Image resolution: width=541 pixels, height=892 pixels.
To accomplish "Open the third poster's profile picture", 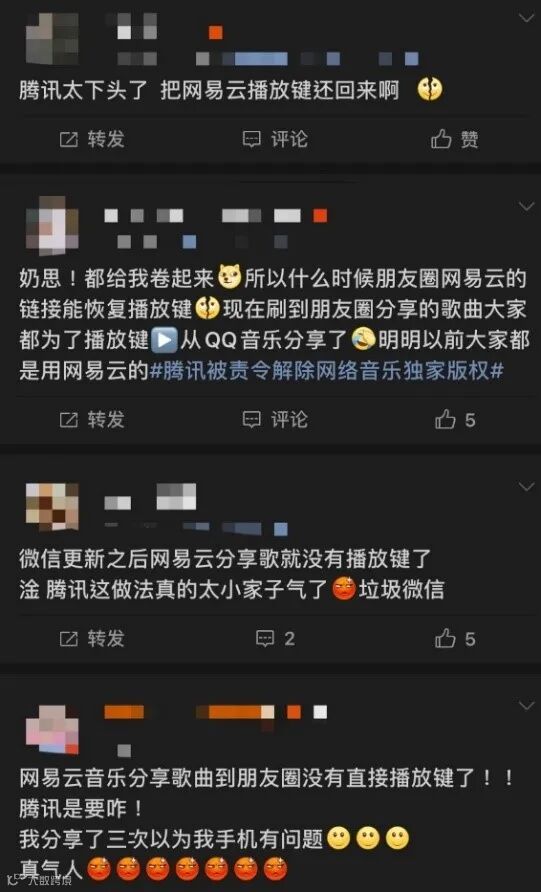I will pos(52,506).
